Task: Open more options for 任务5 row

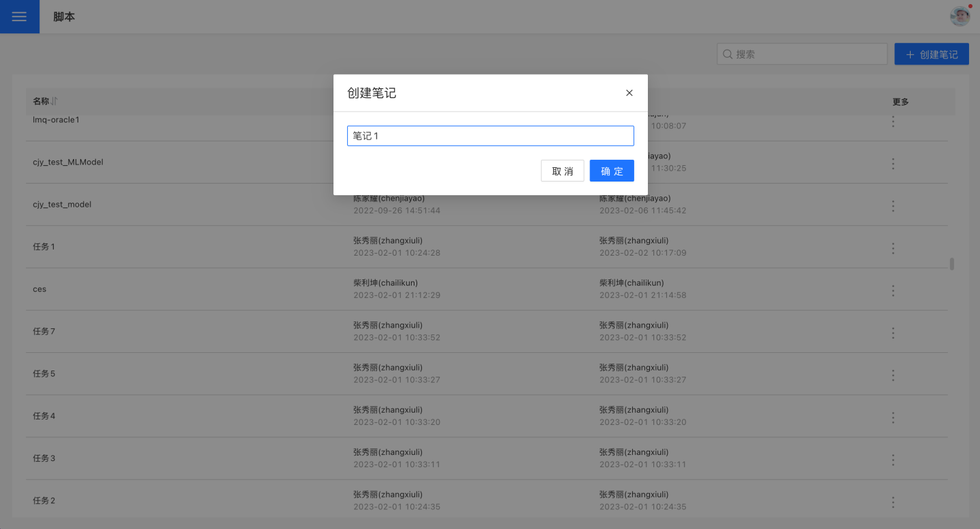Action: point(893,375)
